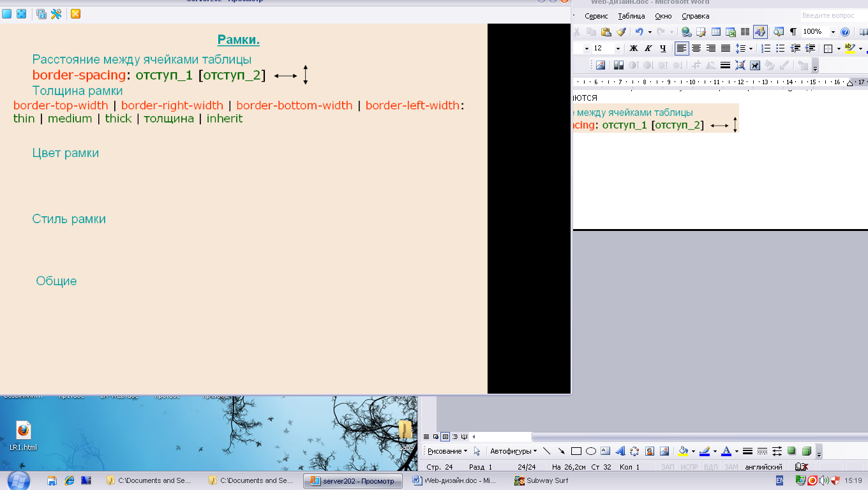This screenshot has height=490, width=868.
Task: Click Word help question input field
Action: coord(833,15)
